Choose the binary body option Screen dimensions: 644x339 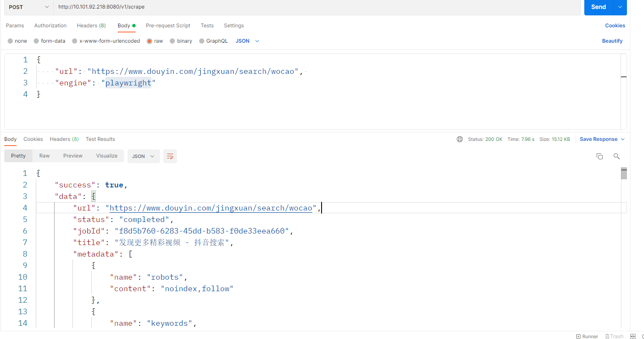(181, 41)
